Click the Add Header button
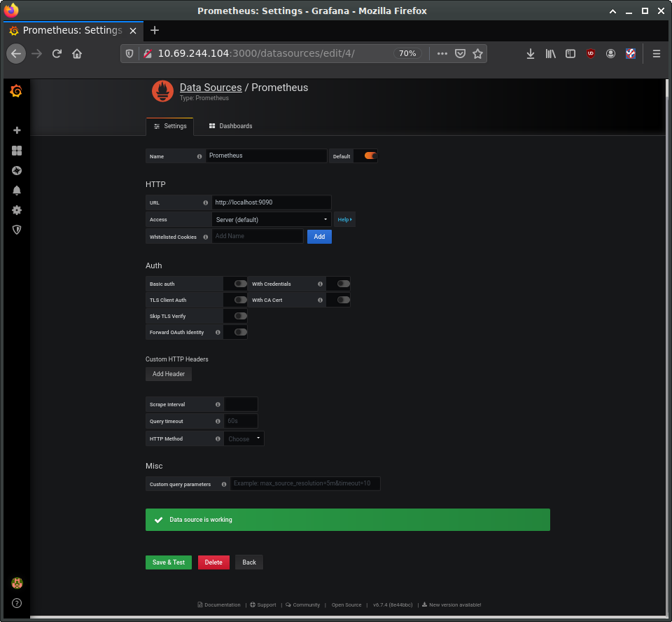 coord(169,374)
